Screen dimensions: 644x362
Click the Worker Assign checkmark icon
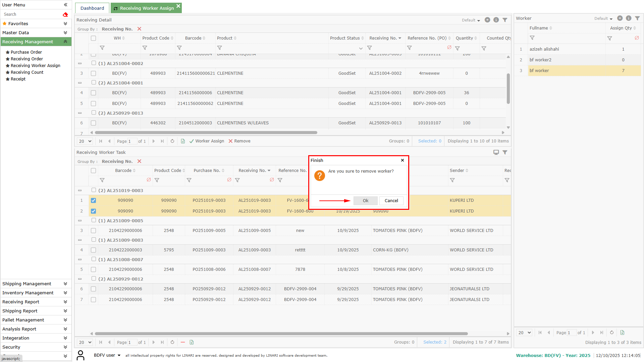[192, 141]
